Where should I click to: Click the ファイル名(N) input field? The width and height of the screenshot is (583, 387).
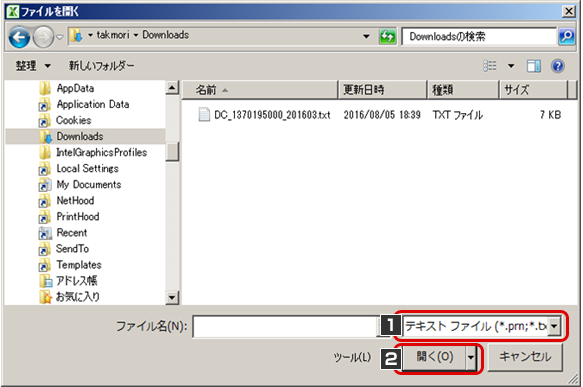[285, 327]
